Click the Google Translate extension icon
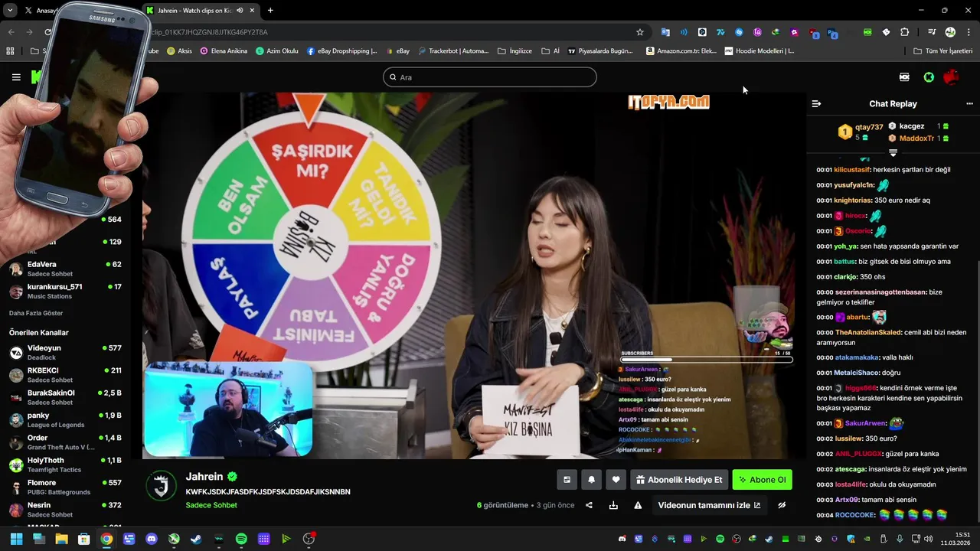Viewport: 980px width, 551px height. click(665, 32)
